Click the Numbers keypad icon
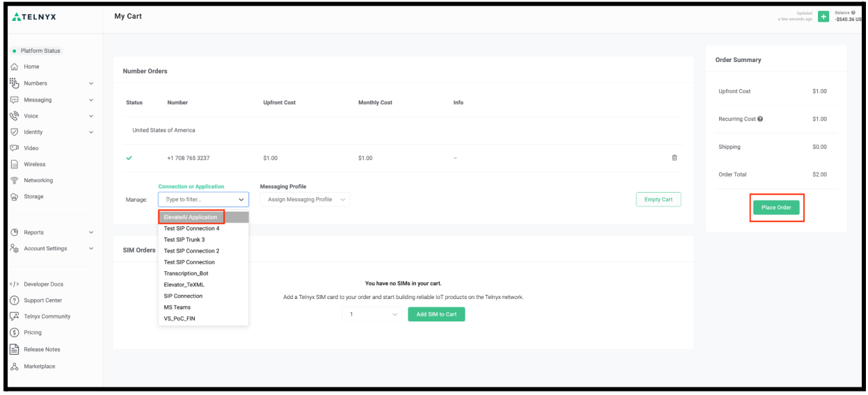Viewport: 868px width, 395px height. 14,83
